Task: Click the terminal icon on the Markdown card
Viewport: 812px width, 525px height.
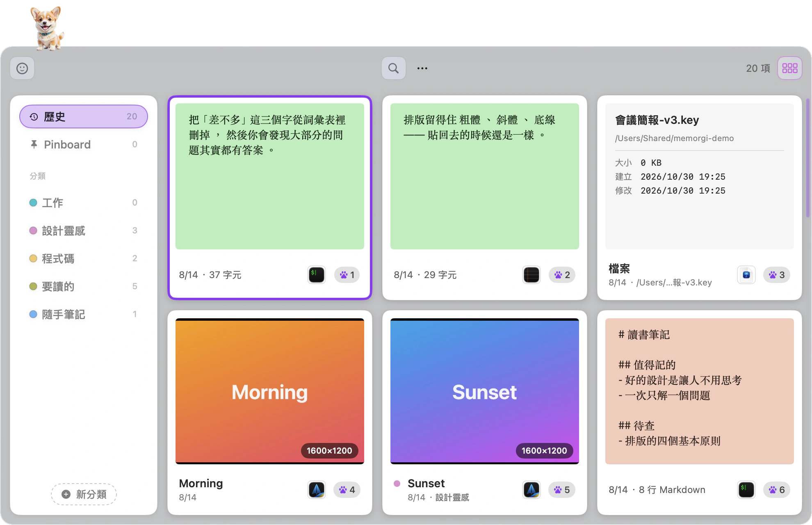Action: 746,490
